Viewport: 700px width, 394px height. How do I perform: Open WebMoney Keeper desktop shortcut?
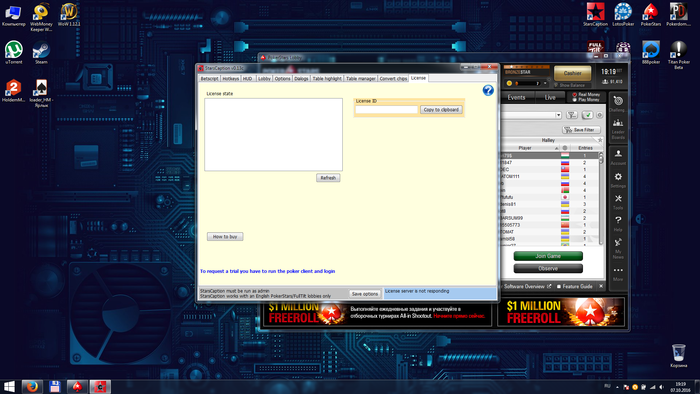click(41, 17)
